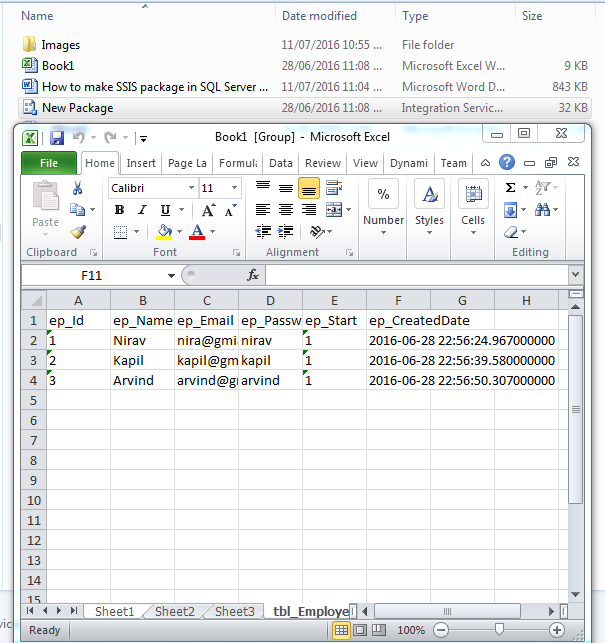Select the Book1 file in Explorer
This screenshot has width=605, height=643.
(58, 66)
